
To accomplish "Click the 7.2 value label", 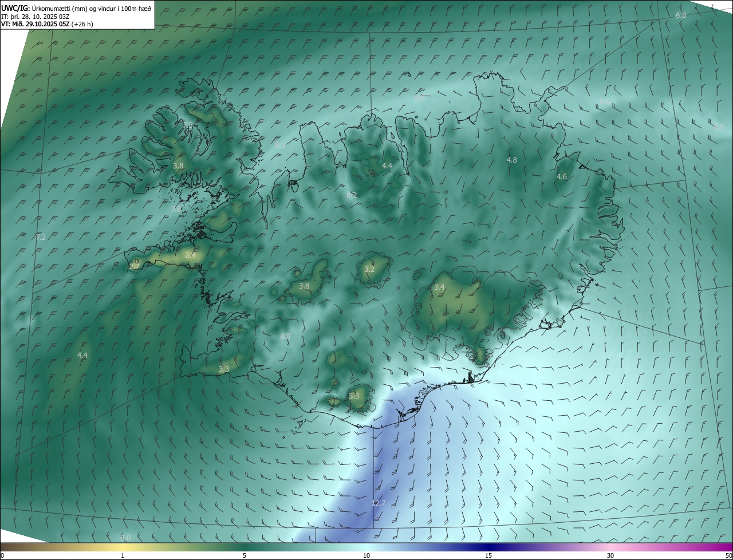I will pos(41,237).
